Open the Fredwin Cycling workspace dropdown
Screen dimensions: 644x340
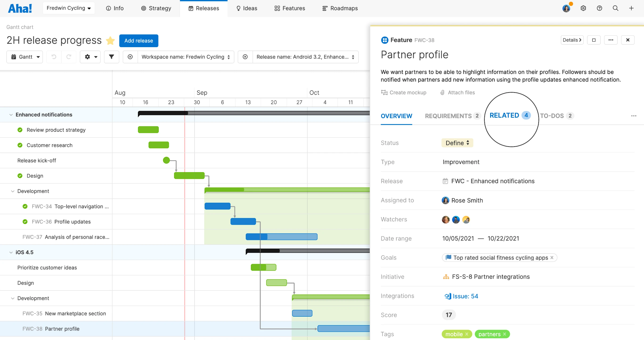[x=69, y=8]
